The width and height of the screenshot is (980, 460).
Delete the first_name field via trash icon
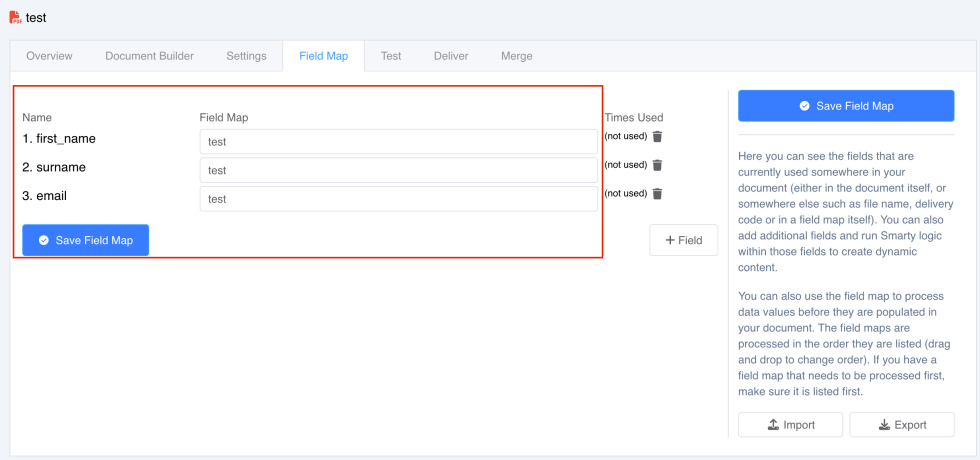657,136
